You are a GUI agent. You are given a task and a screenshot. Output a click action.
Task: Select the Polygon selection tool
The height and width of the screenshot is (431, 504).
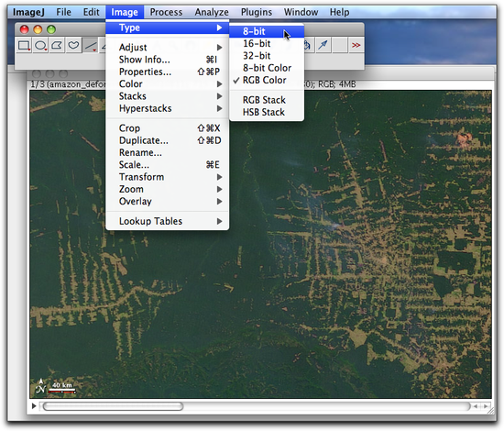point(57,45)
